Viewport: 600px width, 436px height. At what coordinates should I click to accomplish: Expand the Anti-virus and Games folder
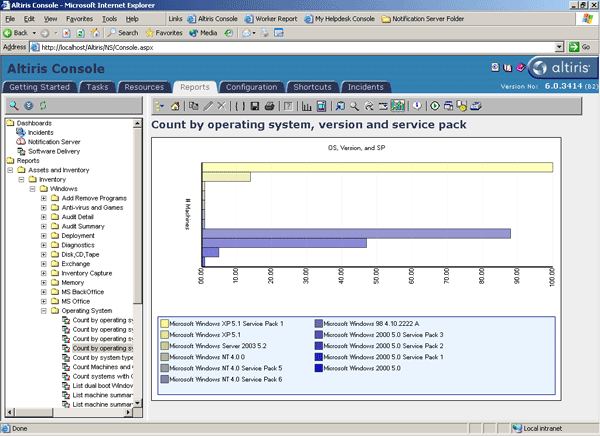click(x=44, y=208)
